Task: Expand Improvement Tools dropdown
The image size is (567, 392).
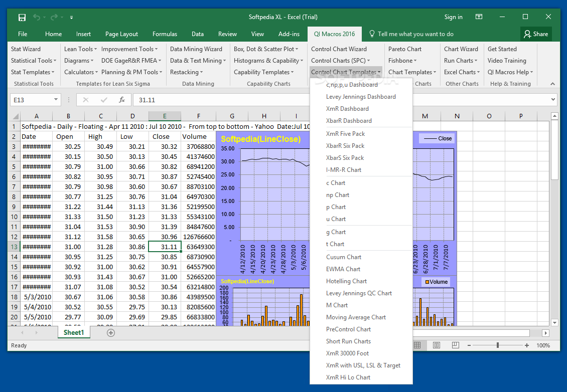Action: (129, 49)
